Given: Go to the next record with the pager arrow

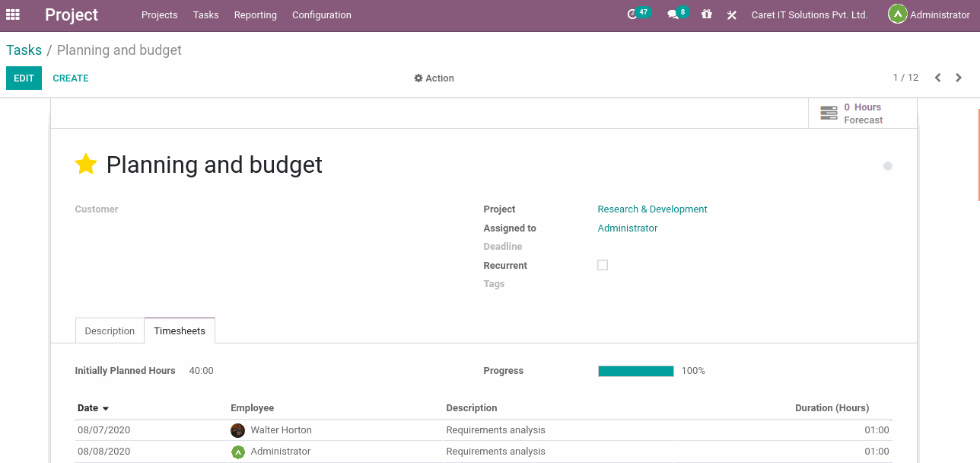Looking at the screenshot, I should click(x=959, y=77).
